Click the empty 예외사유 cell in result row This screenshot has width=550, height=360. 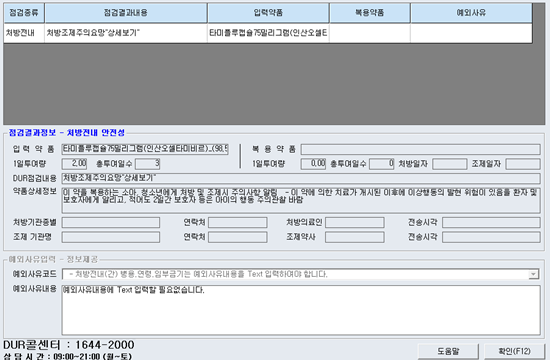point(471,33)
